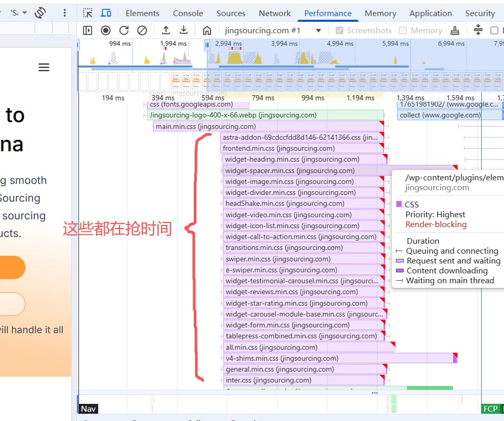This screenshot has width=504, height=421.
Task: Open the device preset dropdown arrow
Action: point(25,13)
